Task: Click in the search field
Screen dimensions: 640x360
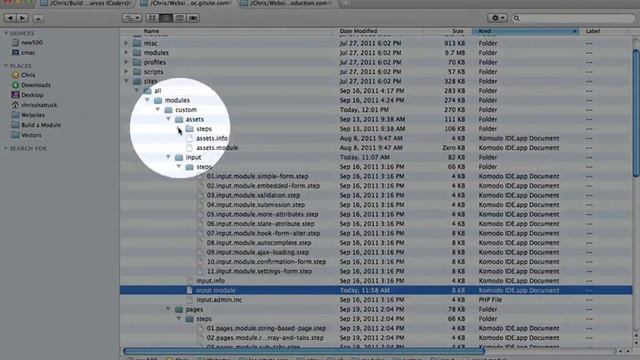Action: click(574, 18)
